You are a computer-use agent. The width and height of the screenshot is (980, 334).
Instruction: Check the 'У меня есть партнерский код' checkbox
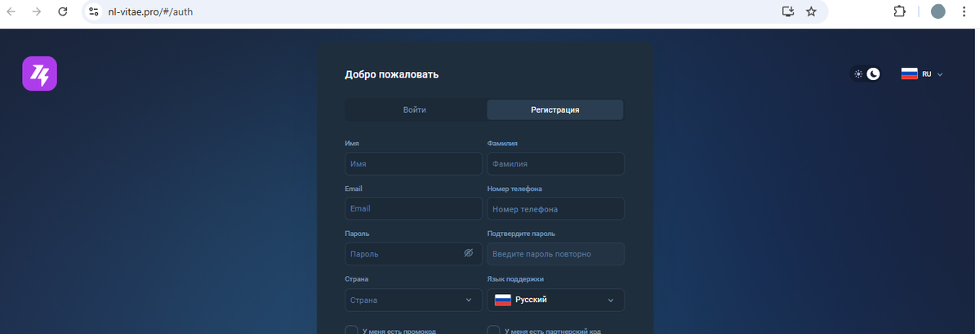493,331
